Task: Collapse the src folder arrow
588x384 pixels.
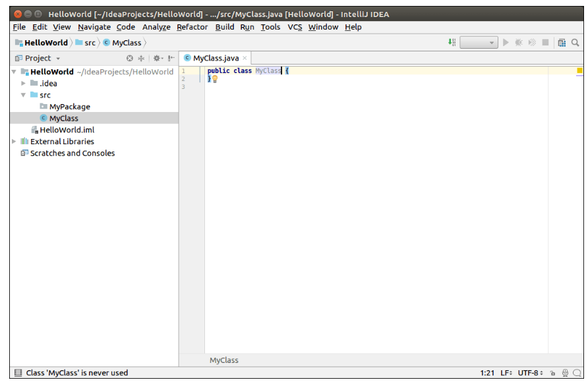Action: 23,95
